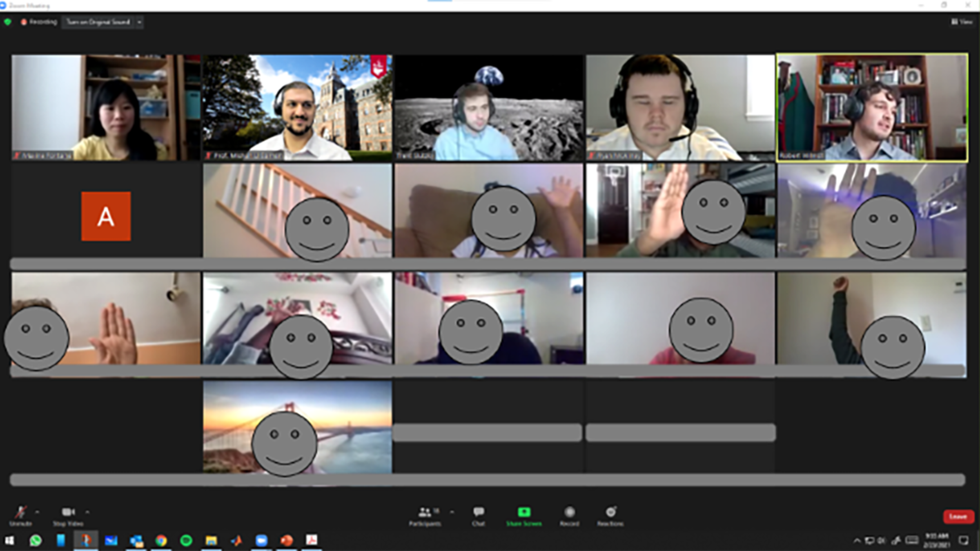The image size is (980, 551).
Task: Turn on Original Sound
Action: [98, 22]
